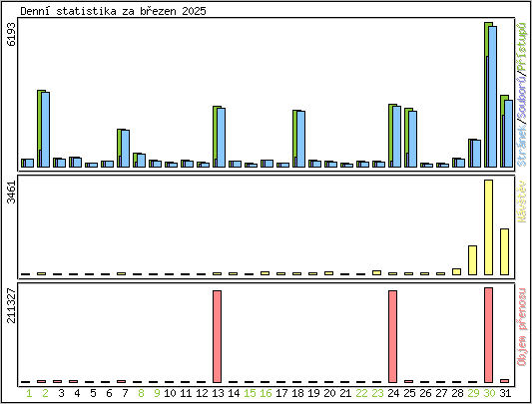Click day label 19 on the axis
Image resolution: width=532 pixels, height=404 pixels.
pyautogui.click(x=313, y=393)
